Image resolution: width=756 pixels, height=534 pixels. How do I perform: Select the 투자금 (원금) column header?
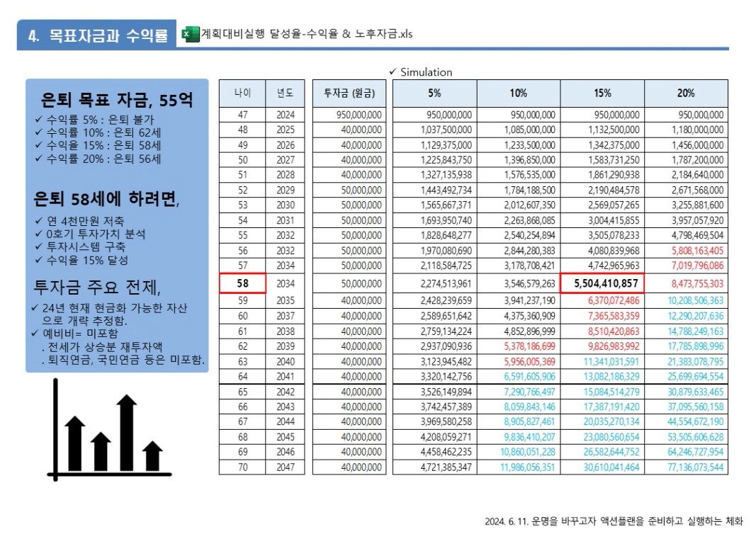[349, 93]
